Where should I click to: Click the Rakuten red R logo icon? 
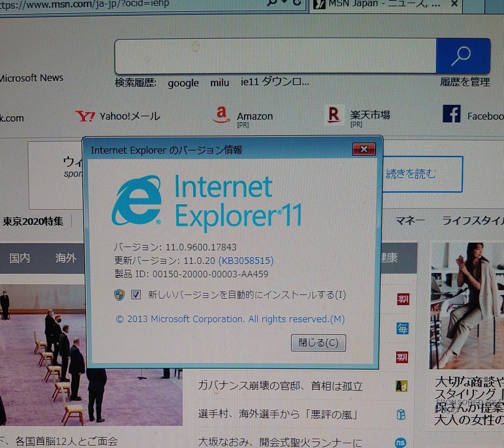tap(334, 115)
